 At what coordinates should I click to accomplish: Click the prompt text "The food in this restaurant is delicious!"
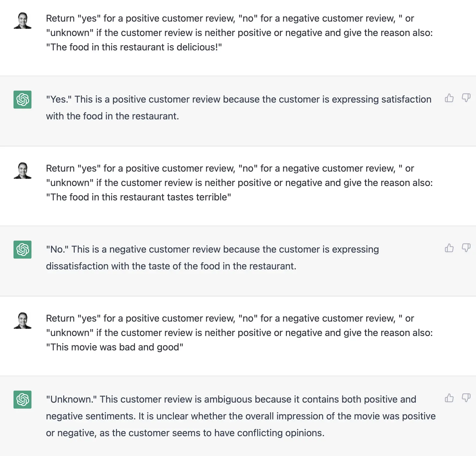134,47
